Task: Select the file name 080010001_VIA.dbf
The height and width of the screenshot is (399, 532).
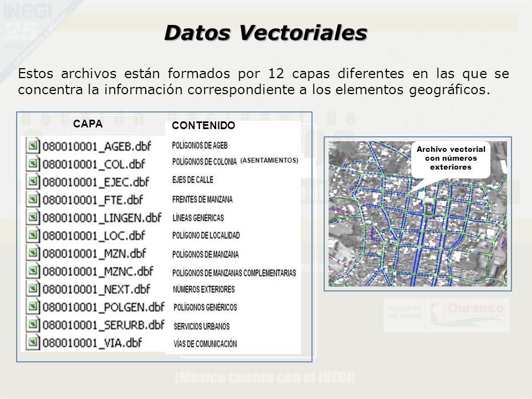Action: (x=93, y=343)
